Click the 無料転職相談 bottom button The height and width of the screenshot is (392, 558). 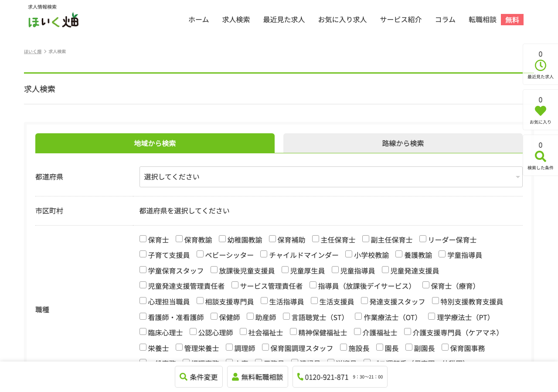258,377
